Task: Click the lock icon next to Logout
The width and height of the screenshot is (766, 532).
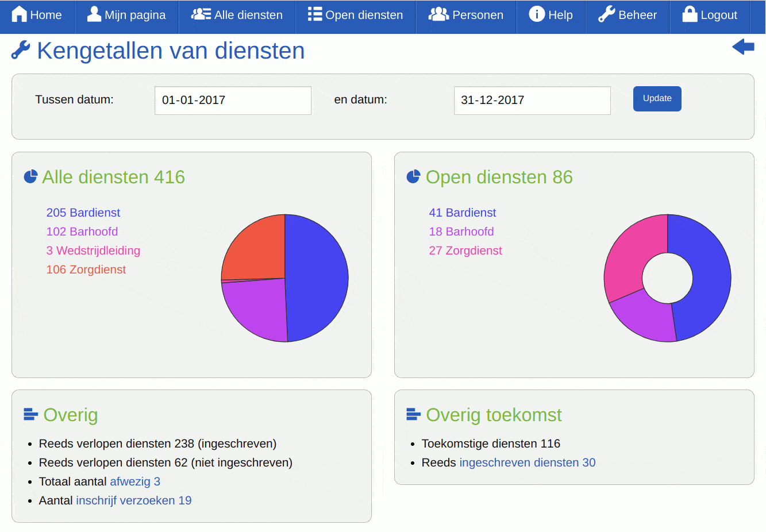Action: point(688,14)
